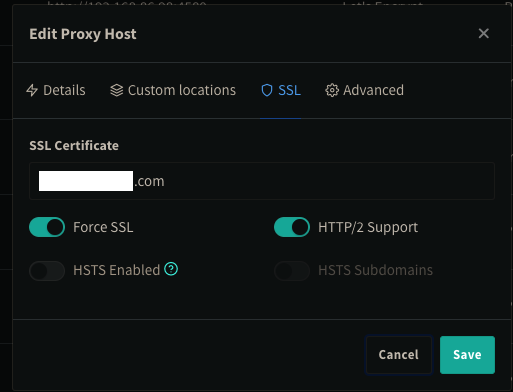Click the layers Custom locations icon

(117, 90)
